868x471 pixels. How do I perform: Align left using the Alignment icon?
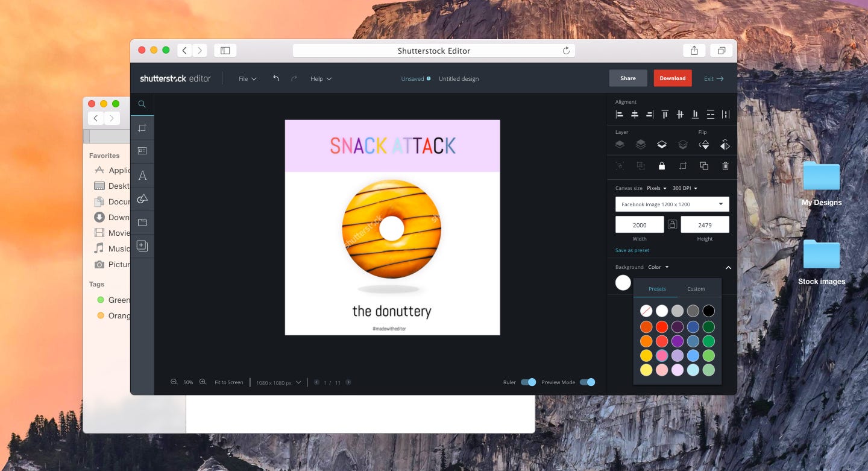620,115
